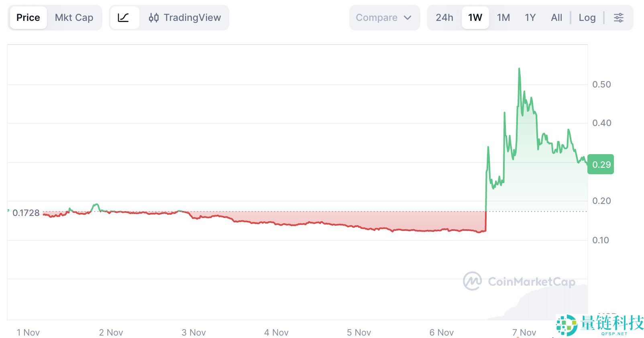Click the 4 Nov date on timeline
The height and width of the screenshot is (338, 644).
[276, 332]
